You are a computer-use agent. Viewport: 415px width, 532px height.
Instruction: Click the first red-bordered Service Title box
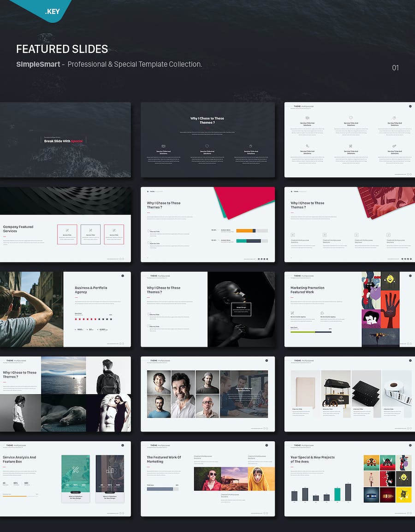point(67,234)
